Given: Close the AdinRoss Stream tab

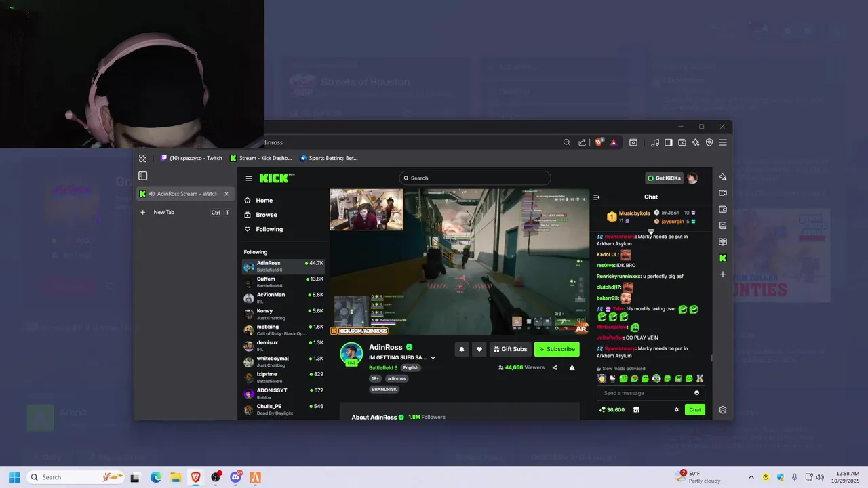Looking at the screenshot, I should point(226,194).
